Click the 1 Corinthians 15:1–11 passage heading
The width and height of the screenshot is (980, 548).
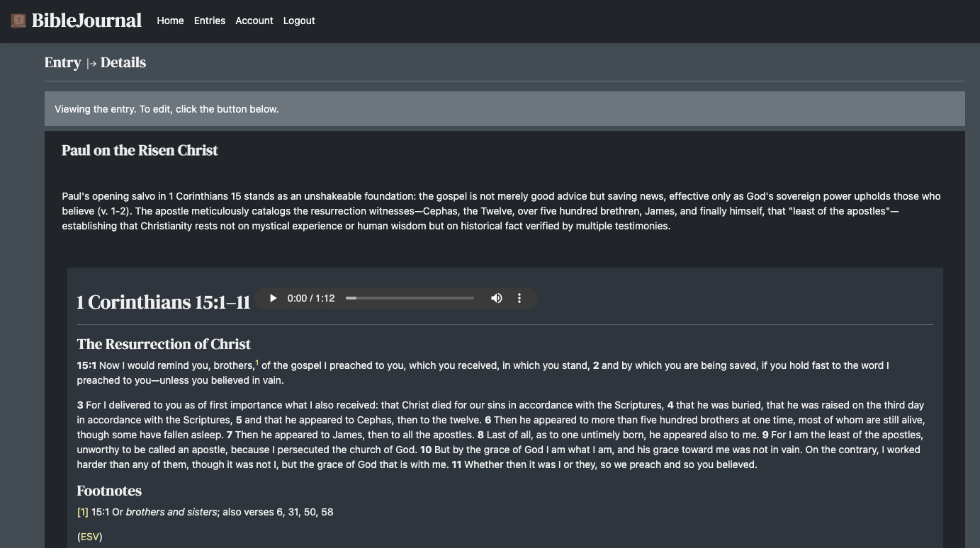(164, 302)
